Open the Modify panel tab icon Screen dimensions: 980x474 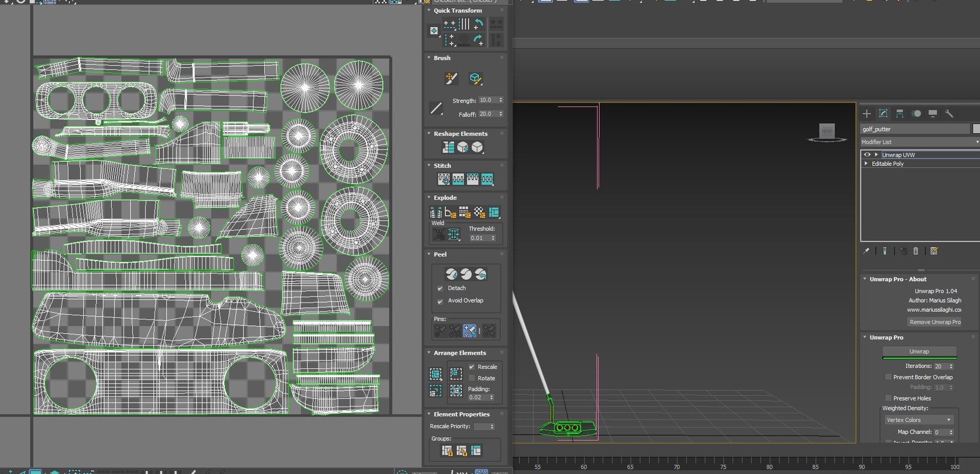883,113
